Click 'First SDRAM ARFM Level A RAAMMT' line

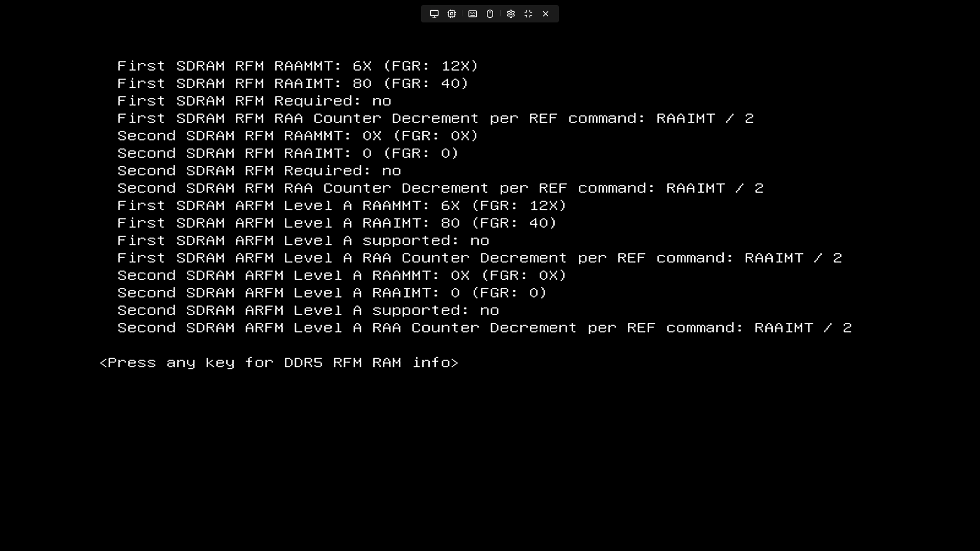(x=342, y=206)
